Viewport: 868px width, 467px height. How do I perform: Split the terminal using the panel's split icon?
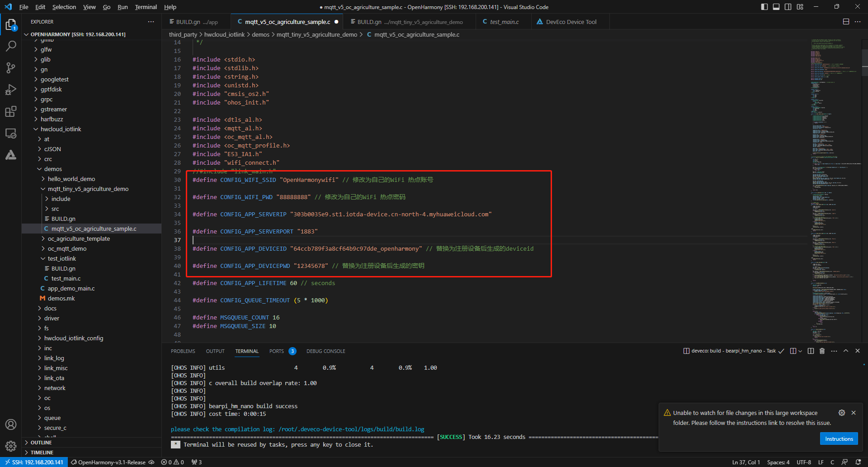point(811,351)
